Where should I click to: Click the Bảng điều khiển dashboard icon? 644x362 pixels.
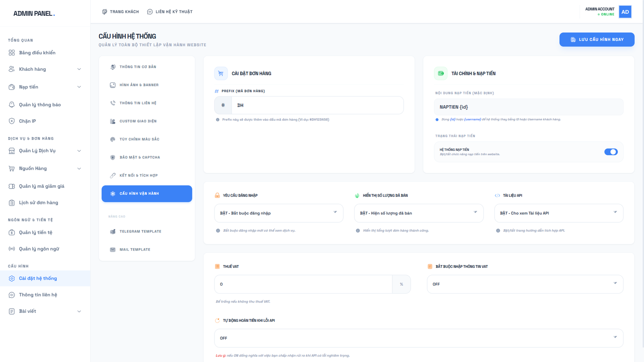click(12, 53)
